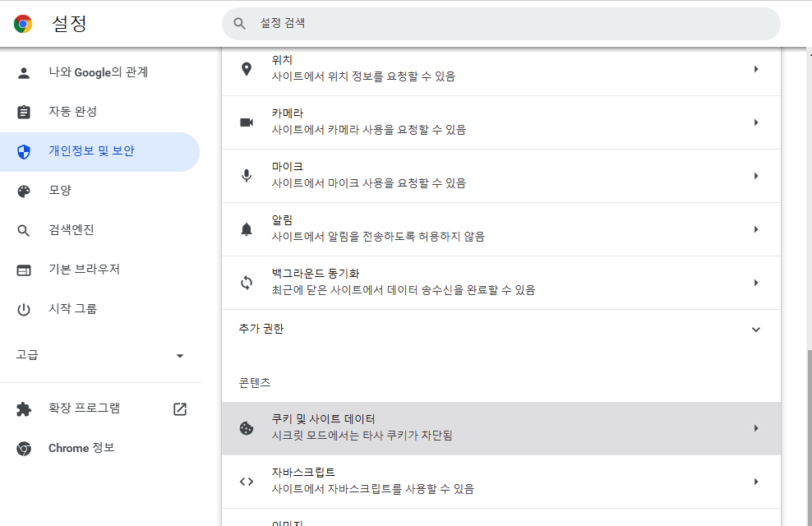
Task: Open 쿠키 및 사이트 데이터 via its arrow
Action: (757, 427)
